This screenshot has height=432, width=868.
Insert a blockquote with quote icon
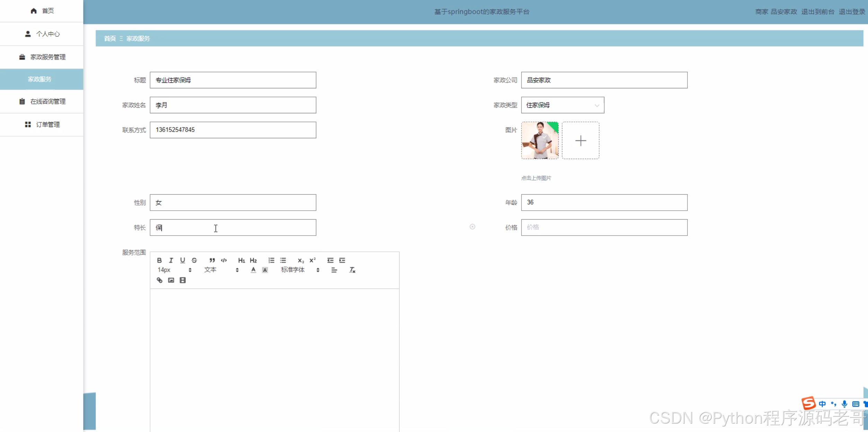click(212, 260)
